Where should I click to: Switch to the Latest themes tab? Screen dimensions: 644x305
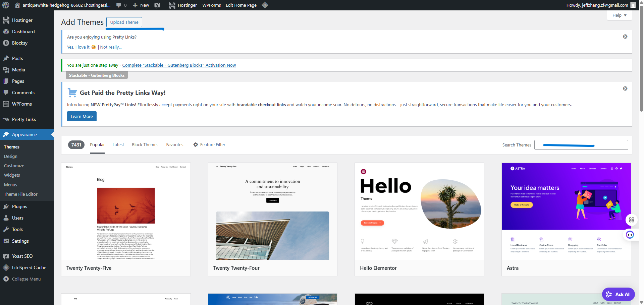[118, 145]
